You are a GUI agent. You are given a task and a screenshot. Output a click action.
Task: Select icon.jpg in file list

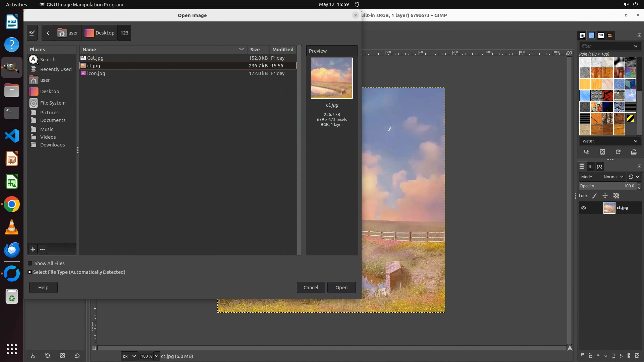[x=96, y=73]
